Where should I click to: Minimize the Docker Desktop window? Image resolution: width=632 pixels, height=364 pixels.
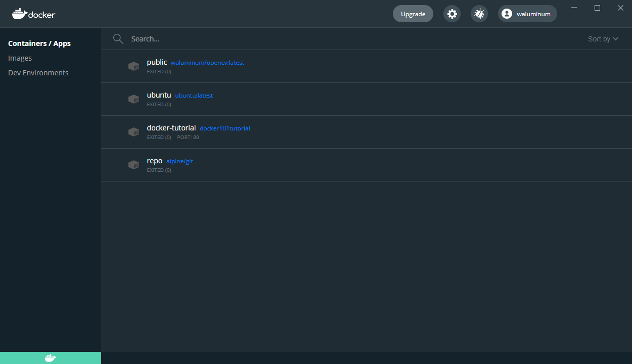pyautogui.click(x=574, y=8)
